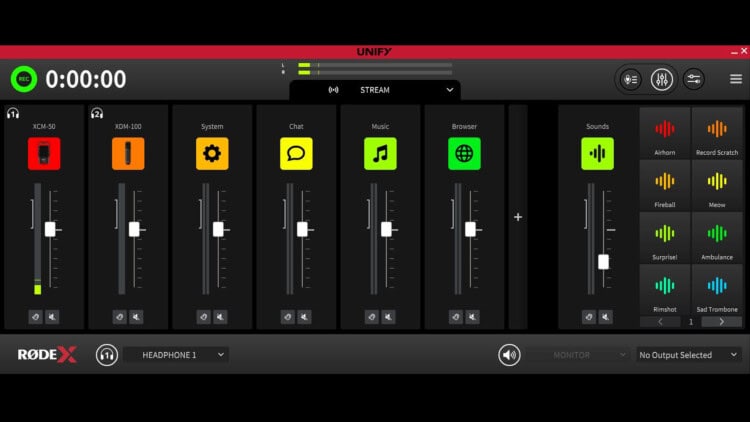This screenshot has height=422, width=750.
Task: Click headphone 2 icon above XDM-100
Action: (x=97, y=113)
